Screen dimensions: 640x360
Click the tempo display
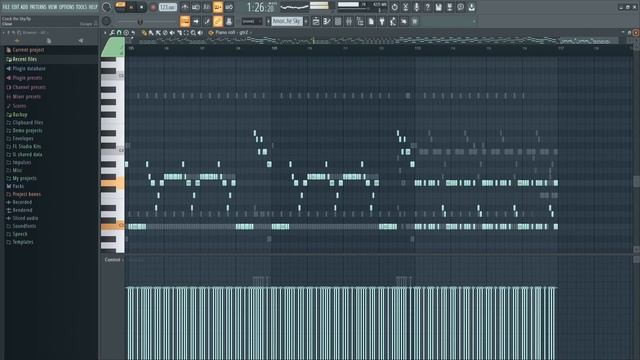point(167,7)
